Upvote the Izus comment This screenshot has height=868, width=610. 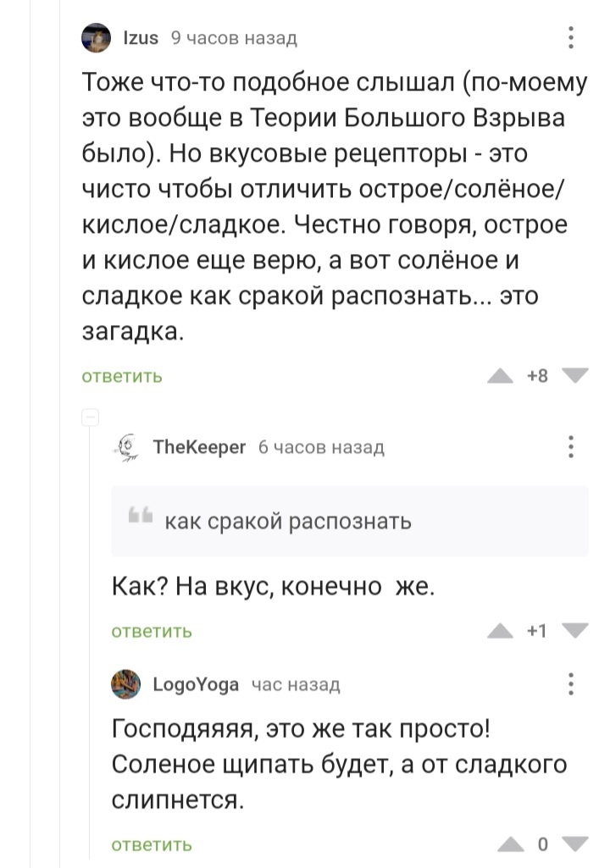tap(501, 377)
